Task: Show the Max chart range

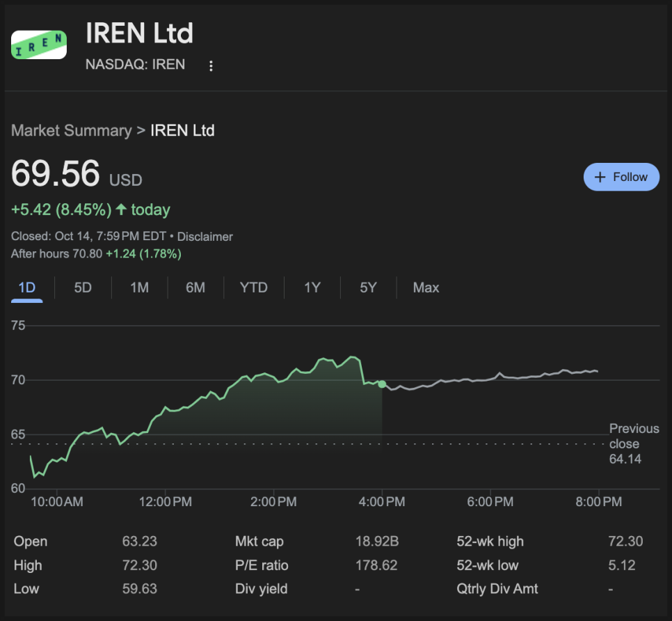Action: [426, 288]
